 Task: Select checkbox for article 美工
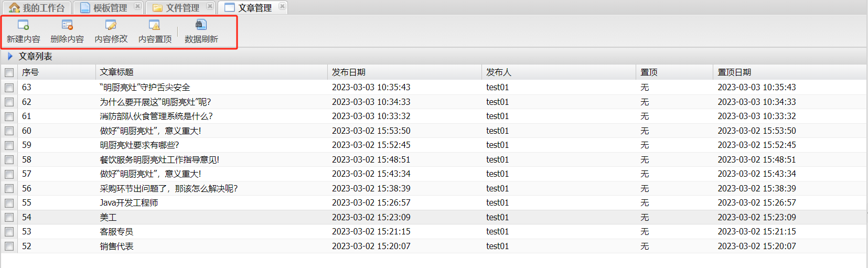9,217
